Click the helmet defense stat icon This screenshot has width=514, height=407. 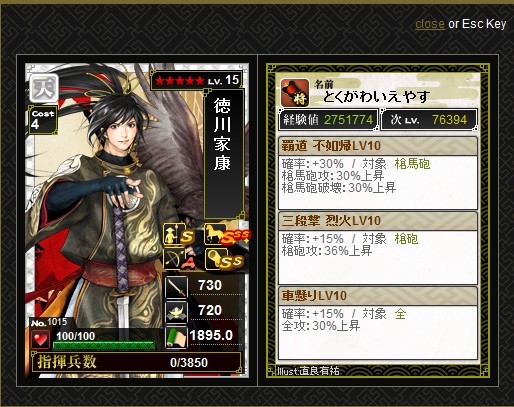pos(176,311)
